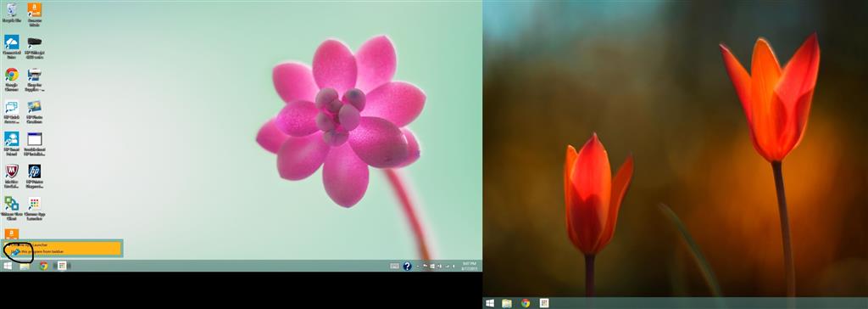Open the HP Printer Diagnostics hp-logo shortcut
Viewport: 868px width, 309px height.
pyautogui.click(x=34, y=176)
